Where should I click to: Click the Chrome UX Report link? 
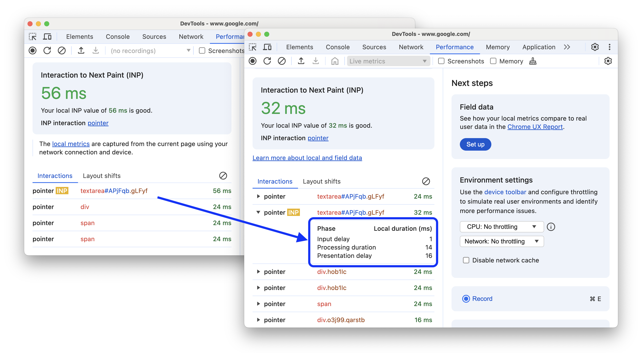[x=535, y=126]
